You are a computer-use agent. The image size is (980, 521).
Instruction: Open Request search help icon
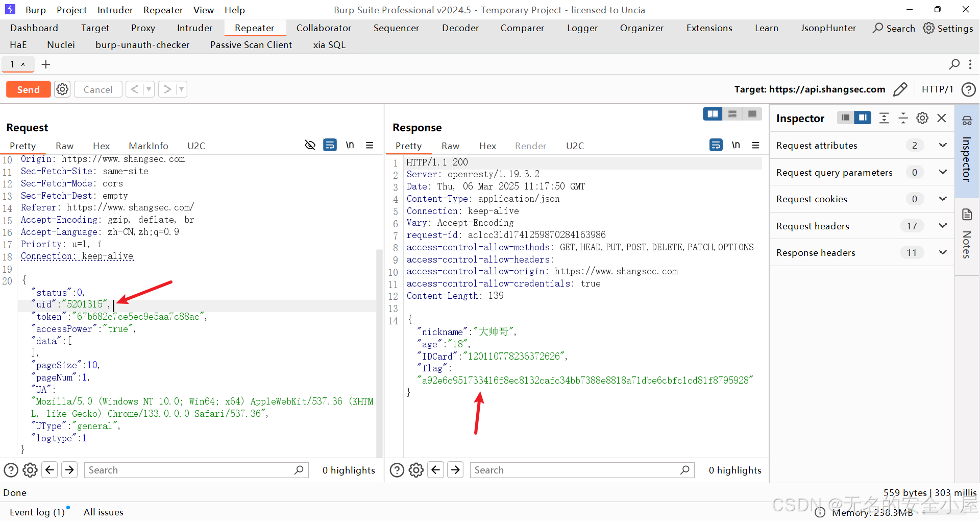coord(11,470)
